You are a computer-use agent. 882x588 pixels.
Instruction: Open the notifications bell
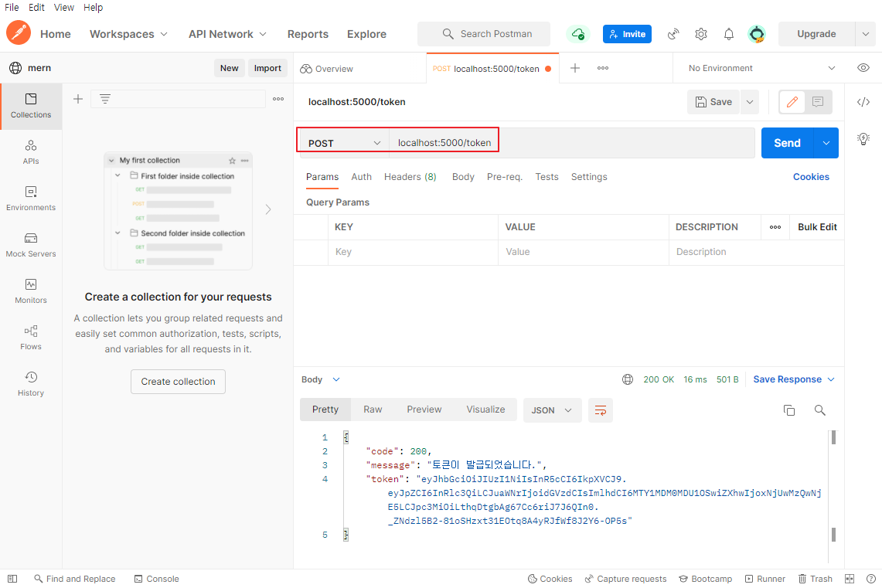point(728,34)
